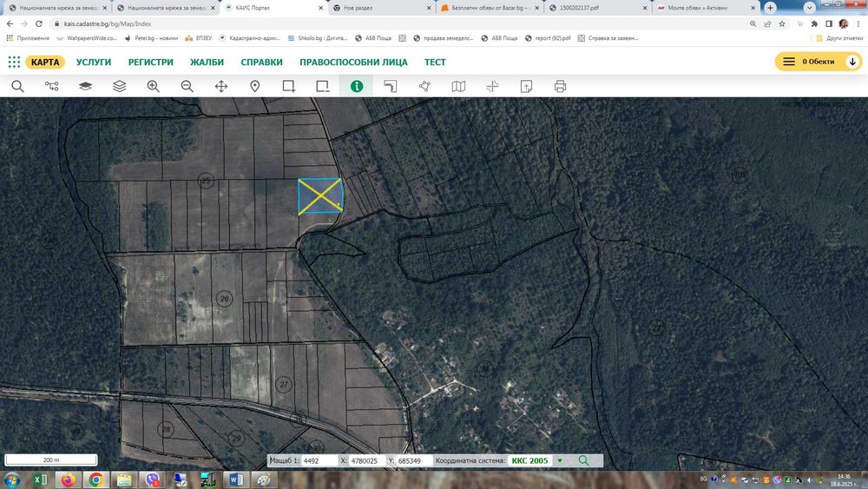Open Microsoft Word from the taskbar

(234, 479)
